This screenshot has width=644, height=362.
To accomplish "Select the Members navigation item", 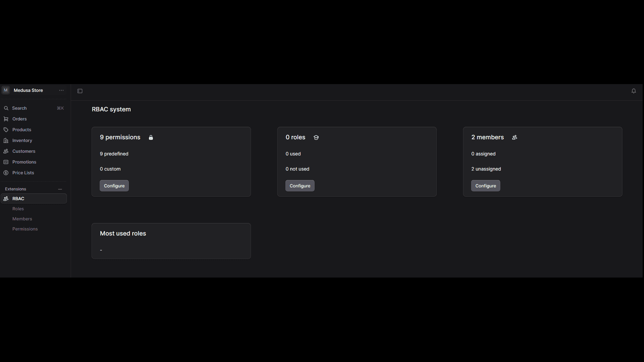I will 22,219.
